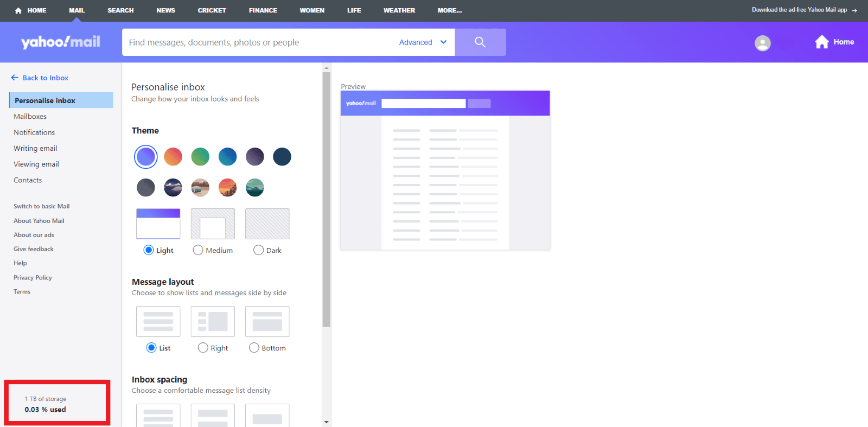Choose the navy blue theme
Screen dimensions: 868x427
coord(282,157)
